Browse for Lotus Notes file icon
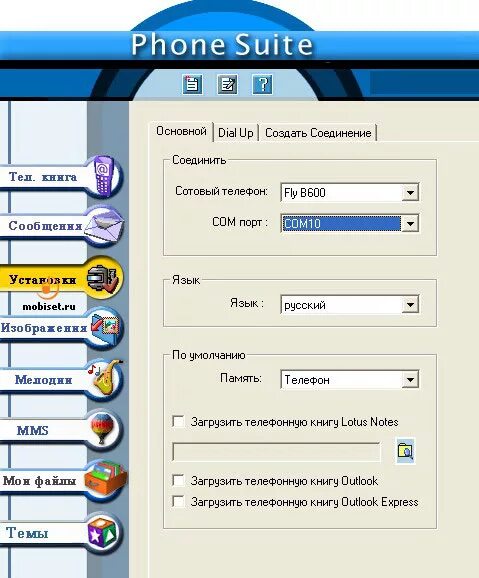 tap(405, 451)
